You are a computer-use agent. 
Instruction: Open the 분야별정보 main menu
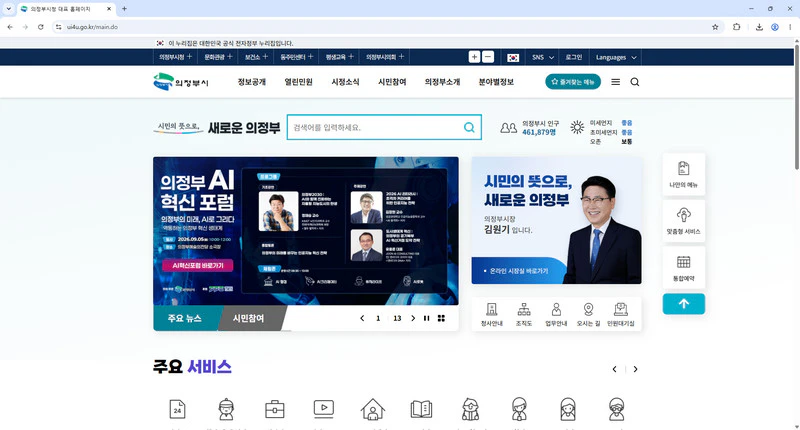point(496,82)
